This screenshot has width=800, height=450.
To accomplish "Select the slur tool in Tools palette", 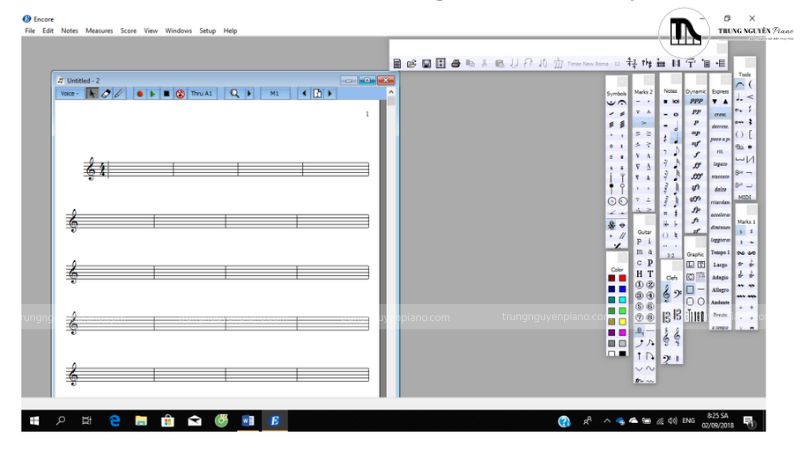I will click(x=740, y=85).
